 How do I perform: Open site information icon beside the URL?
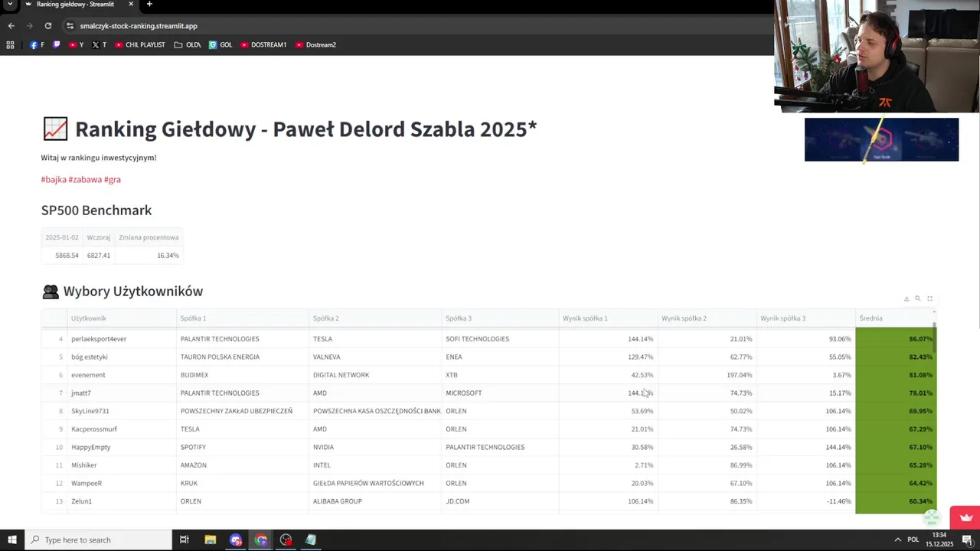tap(70, 25)
